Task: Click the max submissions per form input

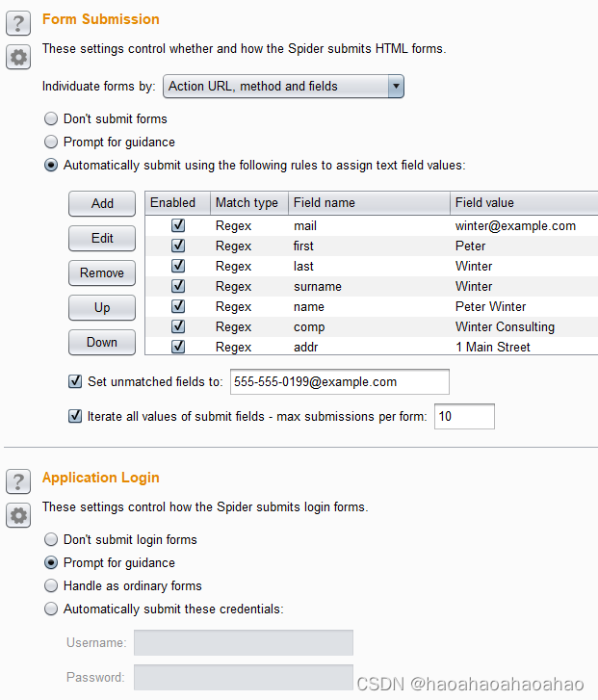Action: tap(464, 417)
